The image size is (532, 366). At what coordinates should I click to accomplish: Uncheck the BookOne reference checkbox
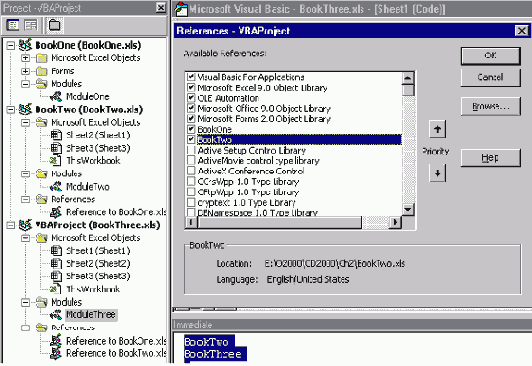[191, 129]
